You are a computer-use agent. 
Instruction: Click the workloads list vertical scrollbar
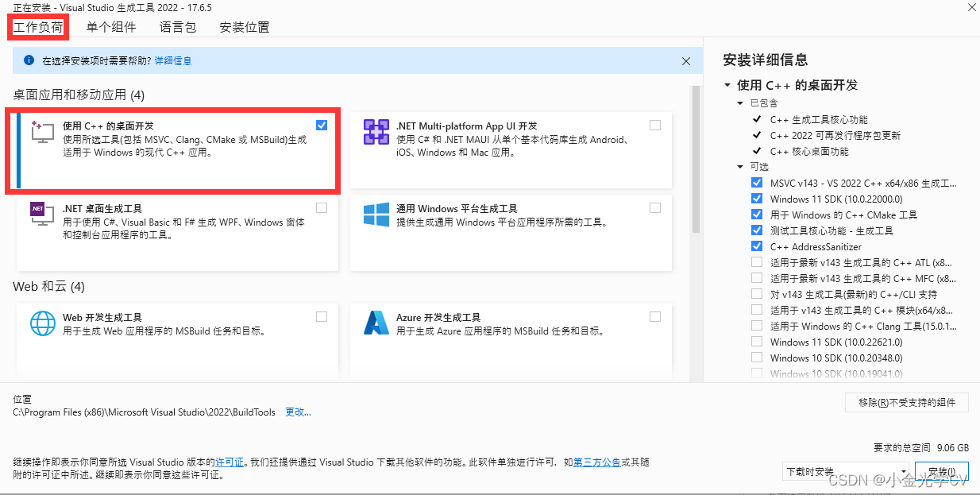tap(696, 159)
